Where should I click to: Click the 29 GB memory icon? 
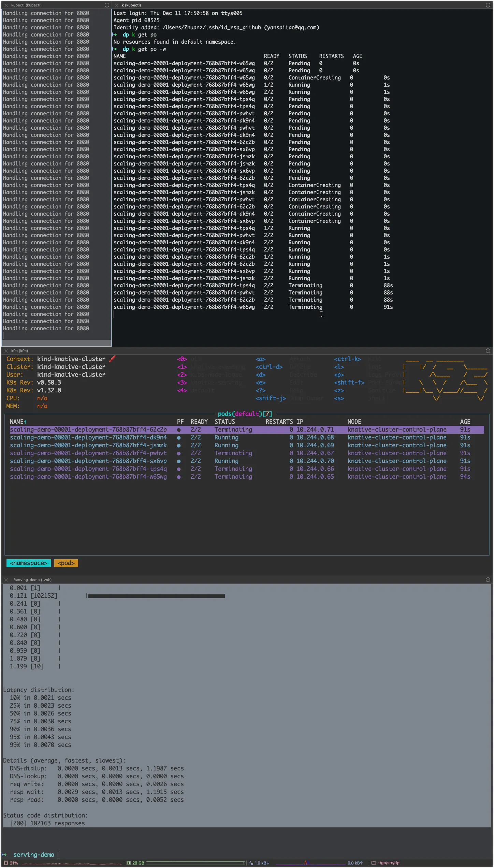(129, 863)
